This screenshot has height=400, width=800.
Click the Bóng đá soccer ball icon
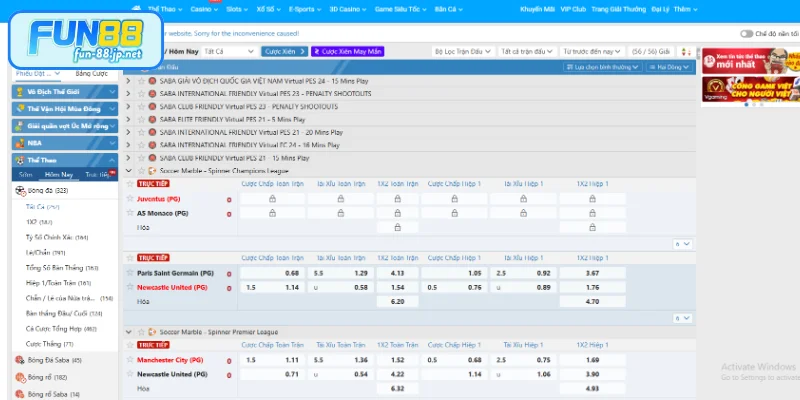[x=21, y=190]
